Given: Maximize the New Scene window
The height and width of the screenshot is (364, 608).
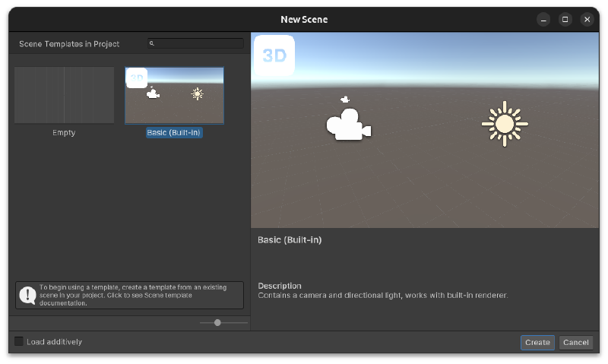Looking at the screenshot, I should coord(565,20).
